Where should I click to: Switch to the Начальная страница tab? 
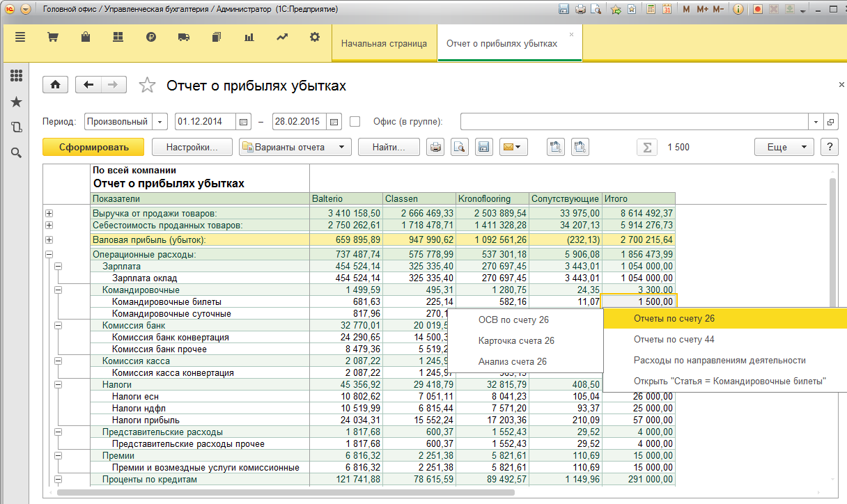pyautogui.click(x=384, y=43)
